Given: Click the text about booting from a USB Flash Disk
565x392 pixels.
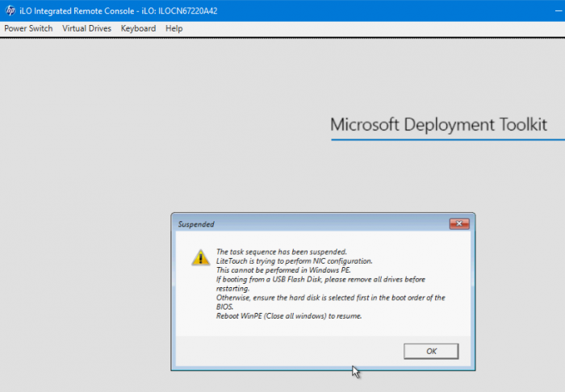Looking at the screenshot, I should (320, 284).
